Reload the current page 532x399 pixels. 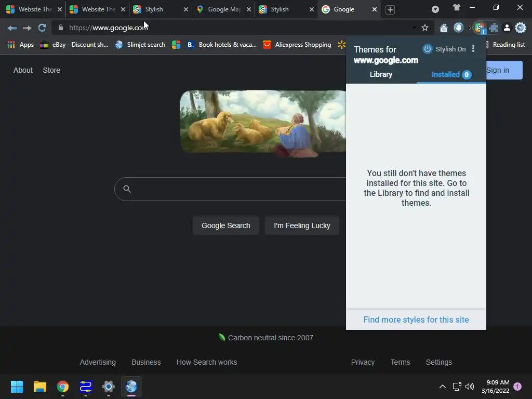(x=42, y=28)
